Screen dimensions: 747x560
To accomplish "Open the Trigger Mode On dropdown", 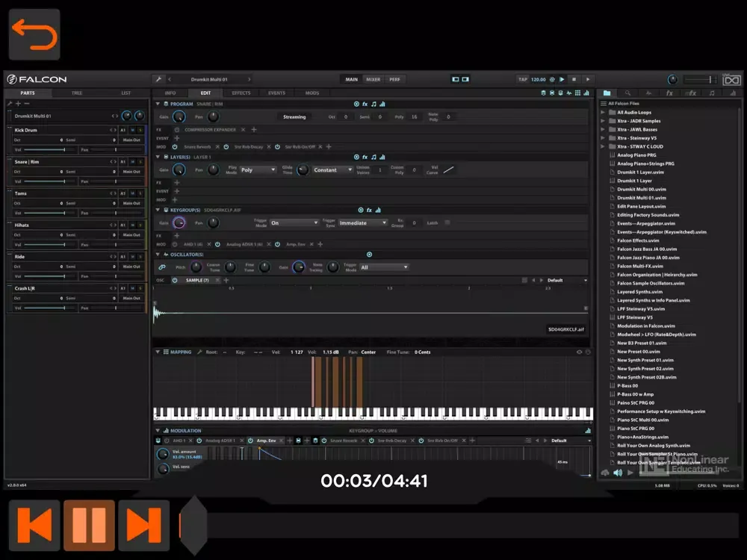I will click(294, 223).
